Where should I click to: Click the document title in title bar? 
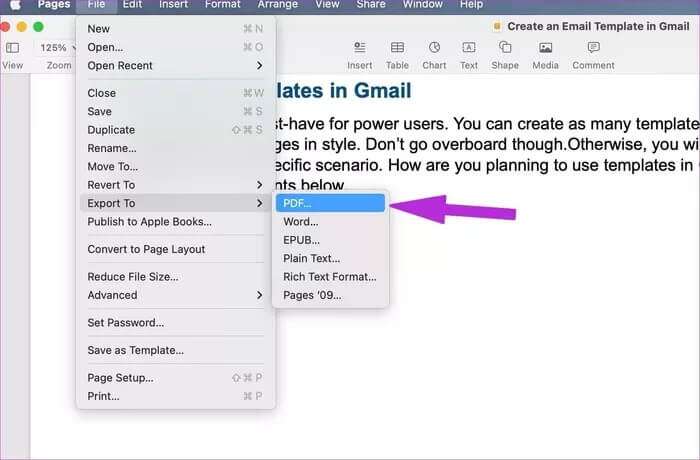[x=598, y=26]
